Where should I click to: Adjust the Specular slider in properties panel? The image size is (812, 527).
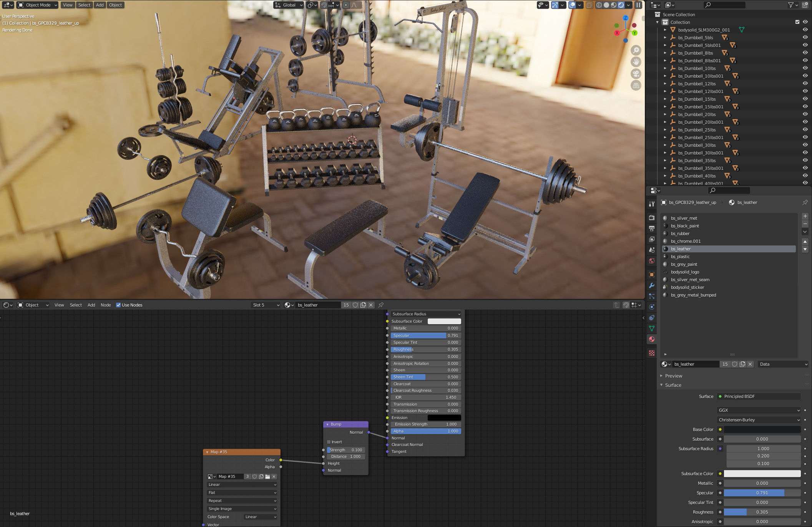[762, 493]
